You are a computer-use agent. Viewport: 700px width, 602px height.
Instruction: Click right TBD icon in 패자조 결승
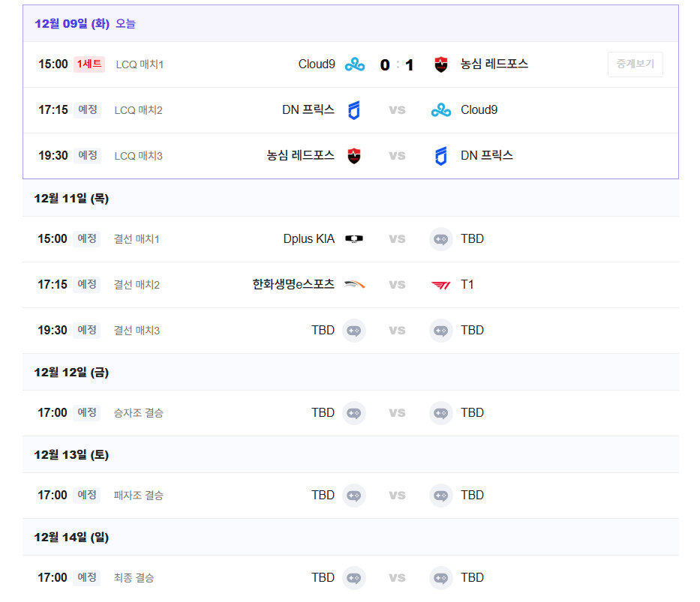[x=441, y=496]
